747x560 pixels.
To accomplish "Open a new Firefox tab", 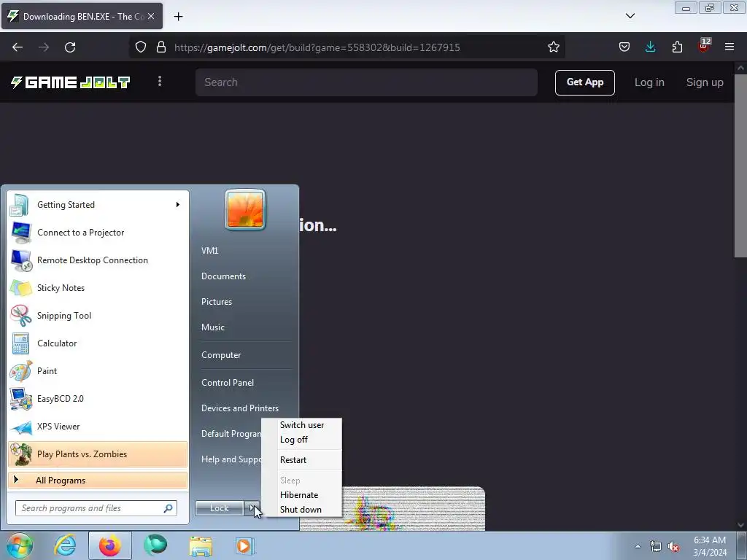I will point(178,17).
